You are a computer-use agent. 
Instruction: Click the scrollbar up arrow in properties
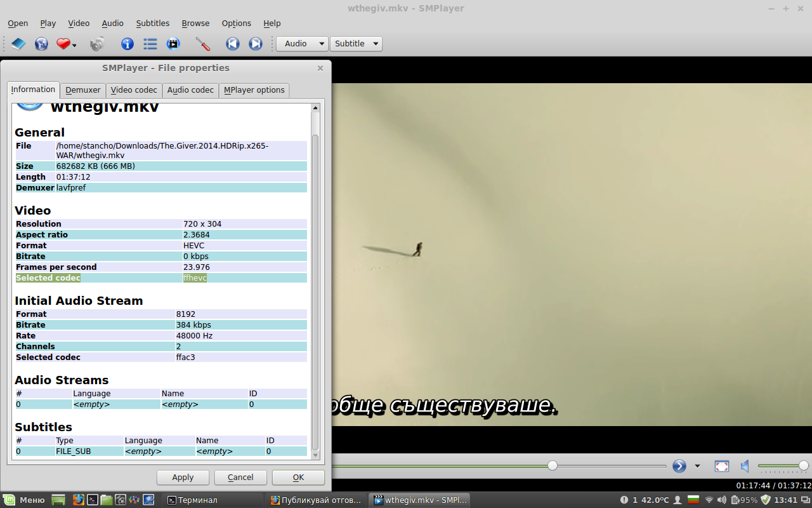point(315,109)
